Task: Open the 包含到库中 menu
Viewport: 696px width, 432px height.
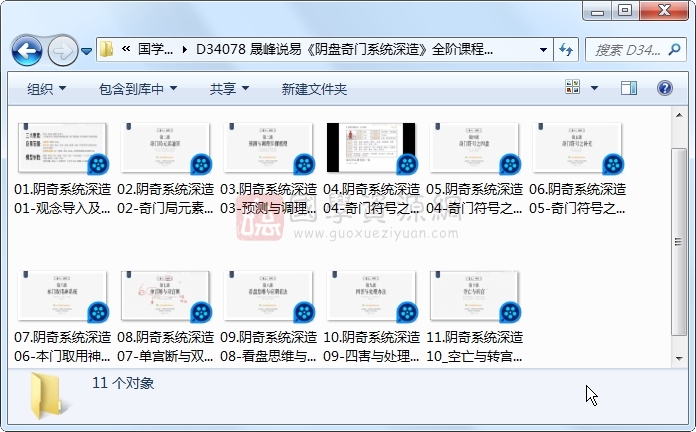Action: coord(138,89)
